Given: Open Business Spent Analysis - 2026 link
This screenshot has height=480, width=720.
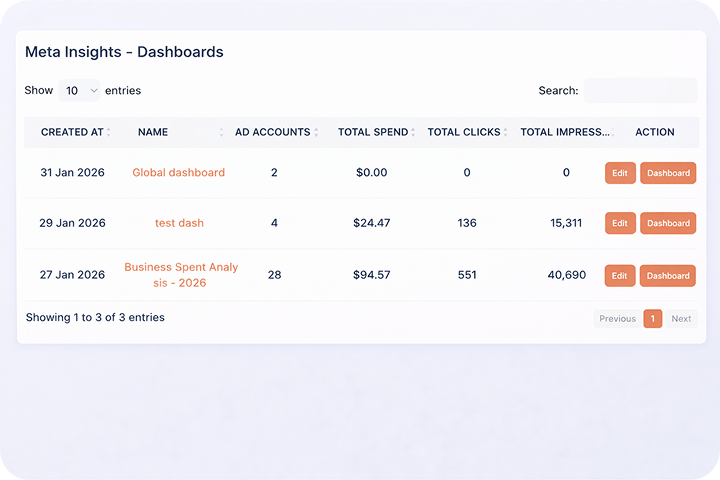Looking at the screenshot, I should (179, 275).
